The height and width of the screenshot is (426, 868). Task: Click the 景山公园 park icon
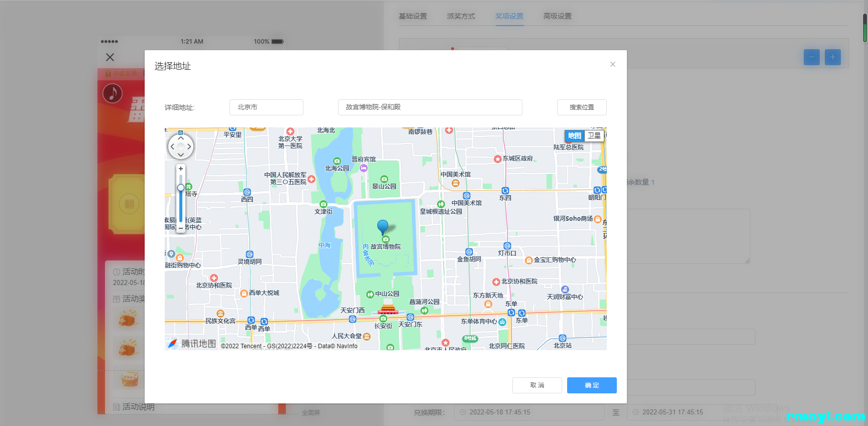384,179
